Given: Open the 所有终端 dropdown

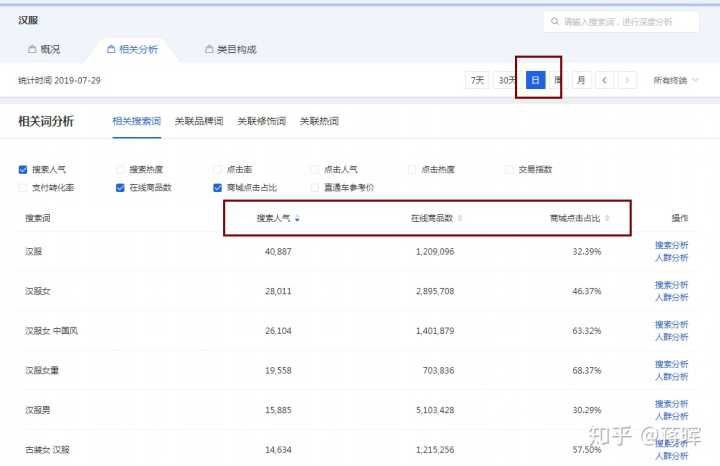Looking at the screenshot, I should (676, 80).
